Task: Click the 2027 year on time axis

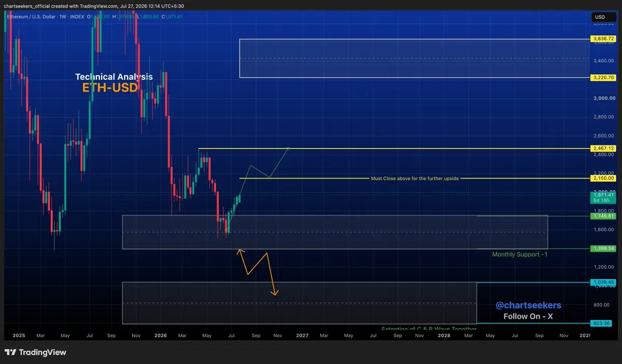Action: coord(302,336)
